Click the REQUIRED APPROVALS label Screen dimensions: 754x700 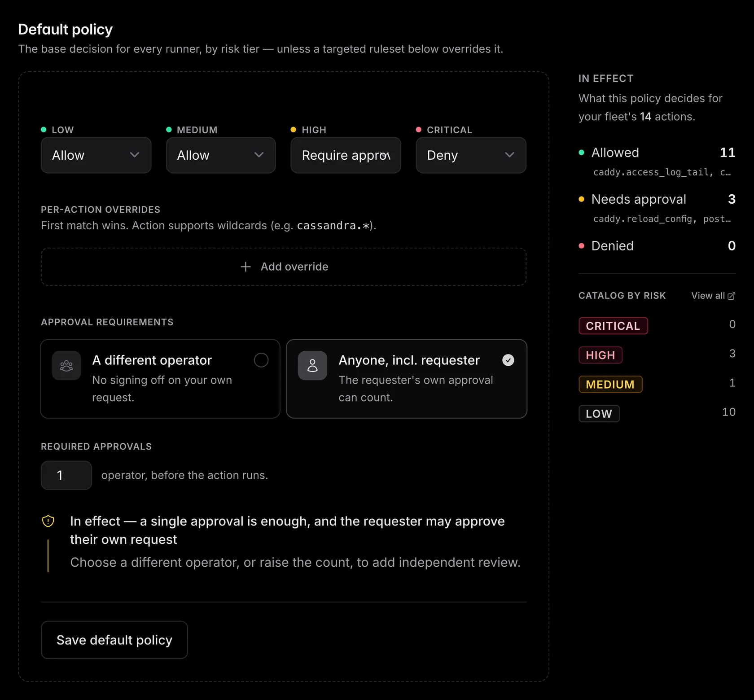click(96, 446)
